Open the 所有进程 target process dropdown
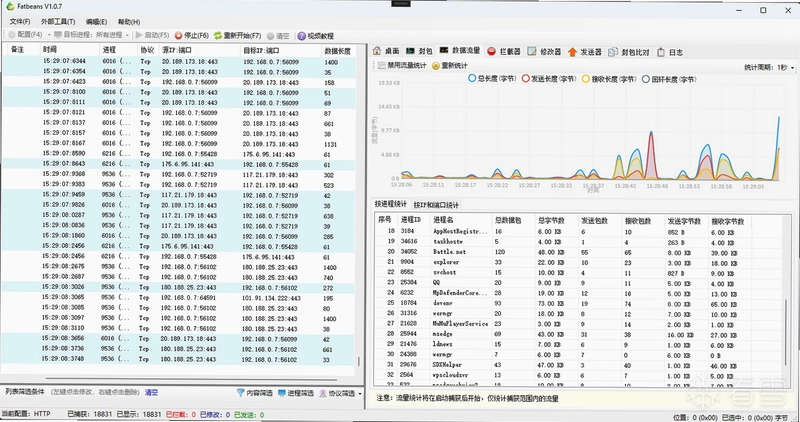The width and height of the screenshot is (800, 422). pyautogui.click(x=113, y=35)
